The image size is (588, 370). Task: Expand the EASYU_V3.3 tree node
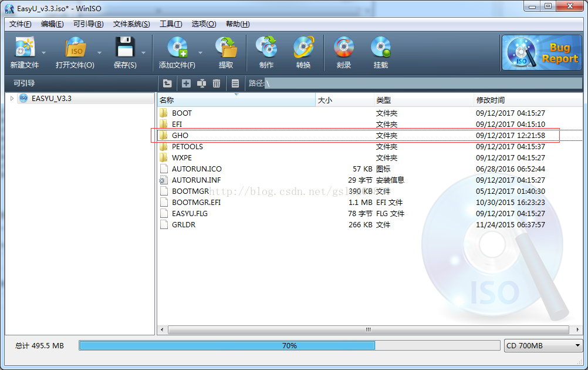[12, 98]
